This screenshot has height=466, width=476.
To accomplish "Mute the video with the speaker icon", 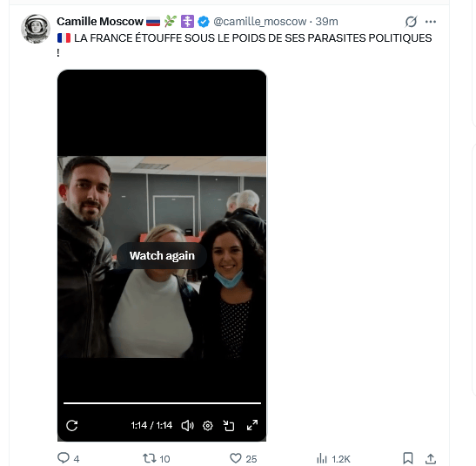I will coord(187,426).
